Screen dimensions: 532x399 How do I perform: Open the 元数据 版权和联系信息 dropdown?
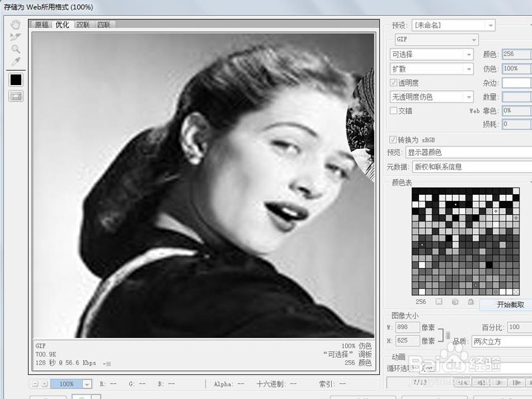472,167
